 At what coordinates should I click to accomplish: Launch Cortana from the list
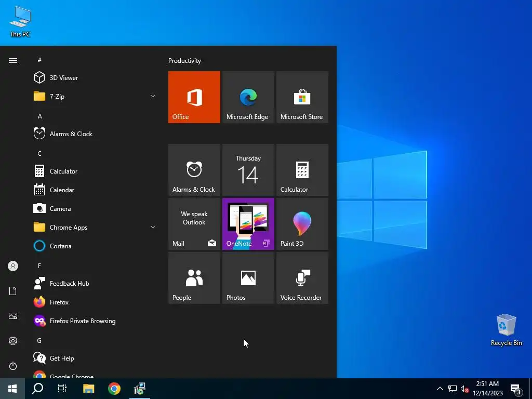click(95, 246)
